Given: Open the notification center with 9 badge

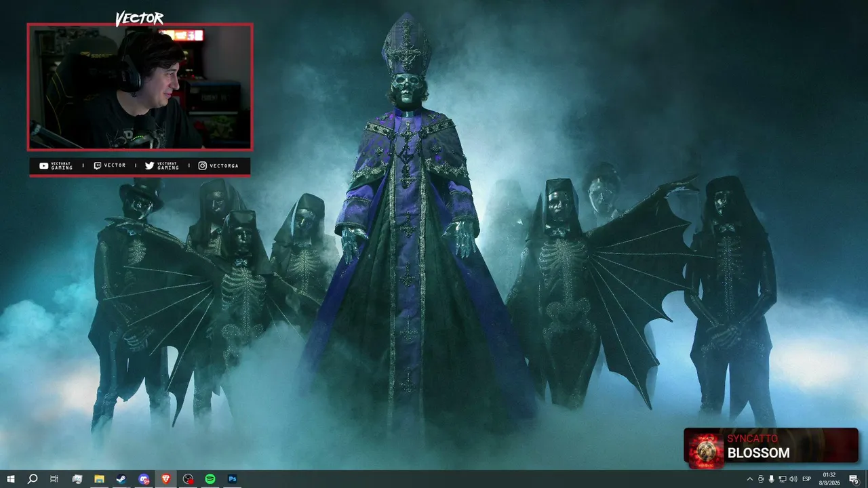Looking at the screenshot, I should click(x=854, y=479).
